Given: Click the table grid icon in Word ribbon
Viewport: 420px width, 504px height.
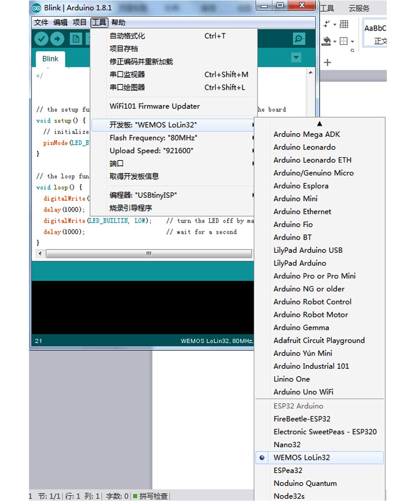Looking at the screenshot, I should [344, 24].
